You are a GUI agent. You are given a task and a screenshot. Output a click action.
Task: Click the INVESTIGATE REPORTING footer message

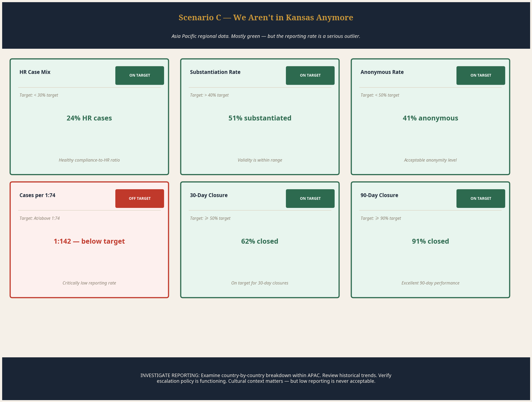point(266,378)
